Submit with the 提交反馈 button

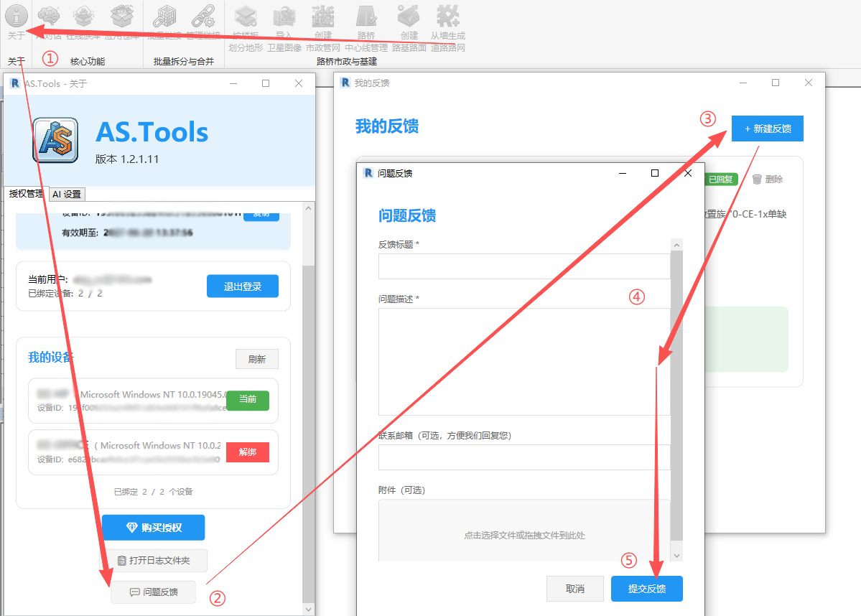point(647,589)
